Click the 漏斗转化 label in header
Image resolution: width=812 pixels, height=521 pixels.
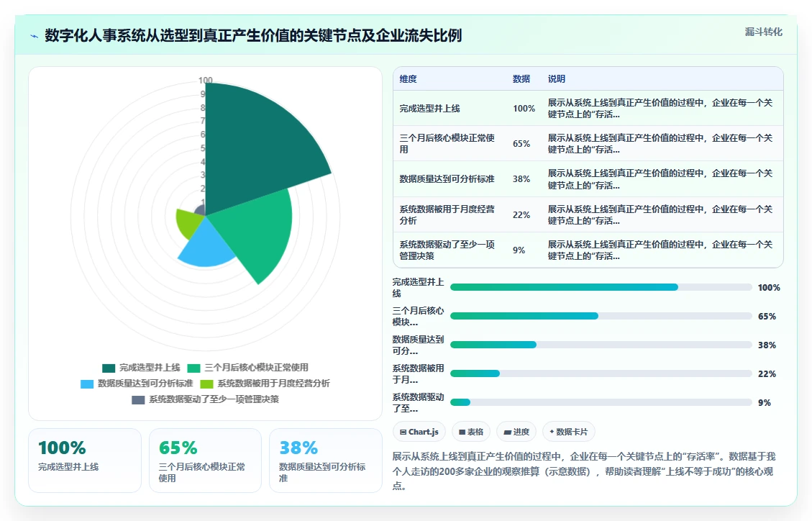pos(763,32)
